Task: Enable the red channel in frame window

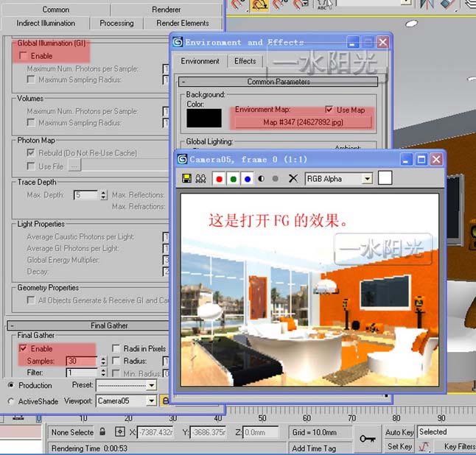Action: point(219,179)
